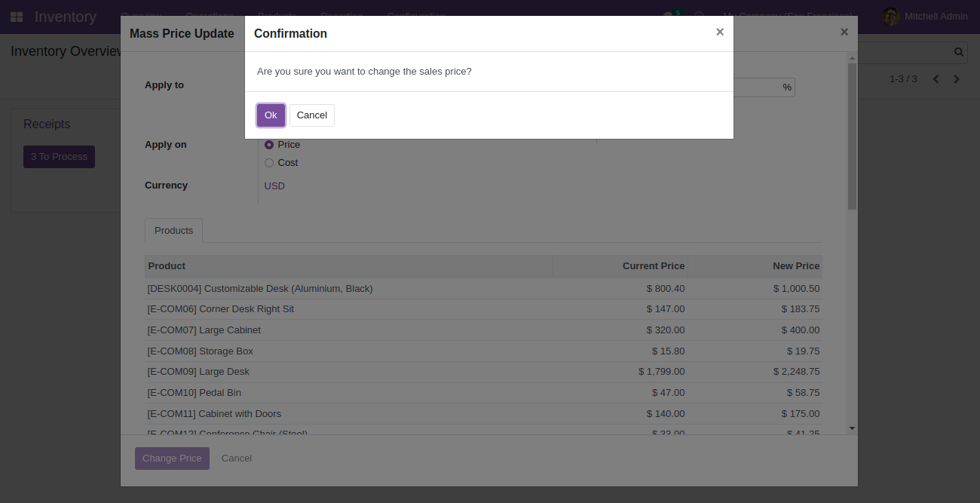Click the scrollbar down arrow
Image resolution: width=980 pixels, height=503 pixels.
pyautogui.click(x=853, y=428)
